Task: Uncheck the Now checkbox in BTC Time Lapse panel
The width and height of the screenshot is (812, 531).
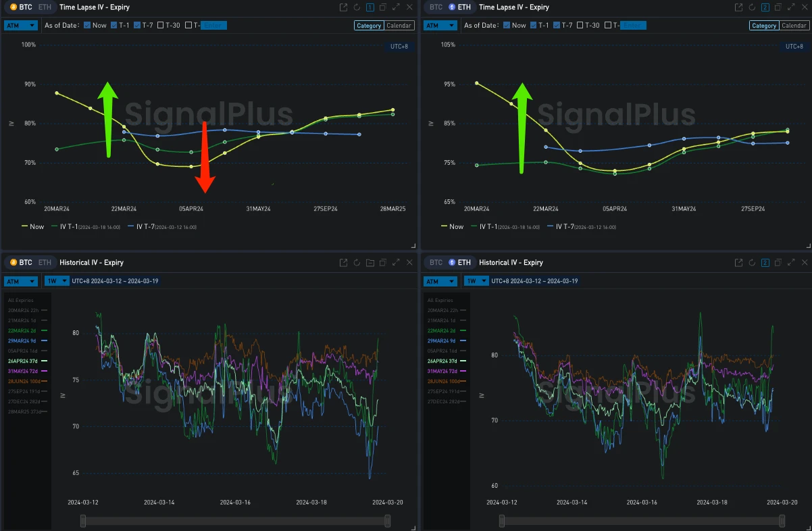Action: tap(87, 26)
